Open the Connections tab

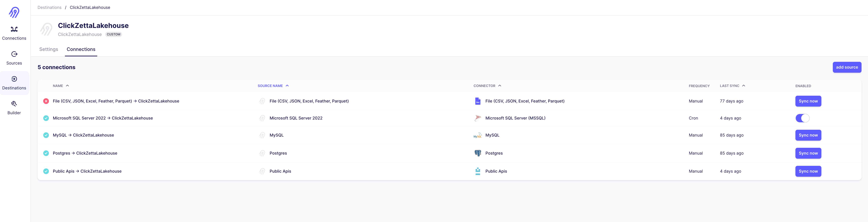coord(81,49)
